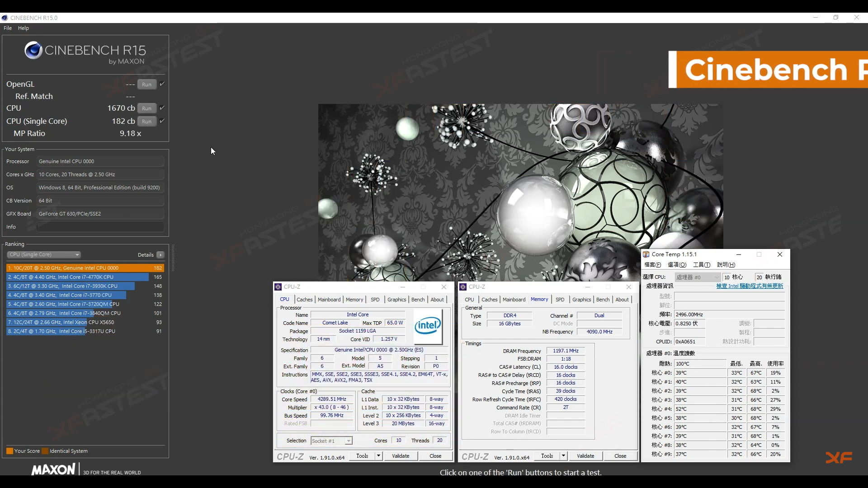Restore down the Cinebench window

click(x=836, y=18)
